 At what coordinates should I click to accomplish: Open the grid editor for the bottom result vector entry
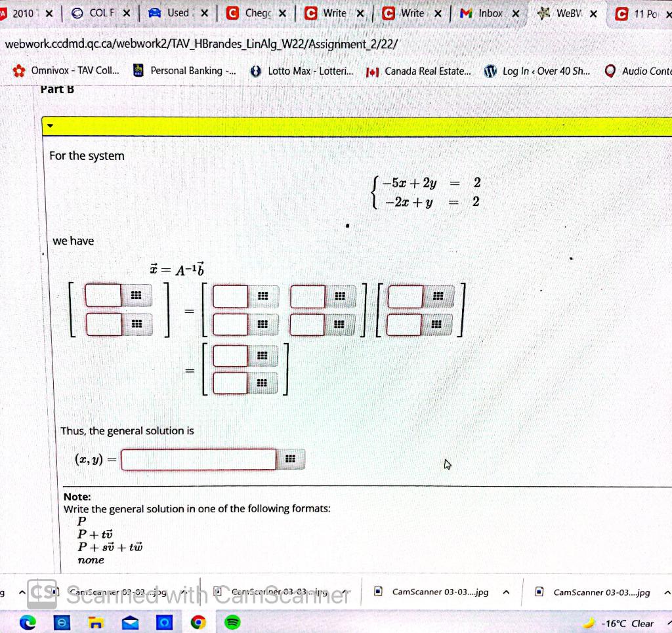262,383
